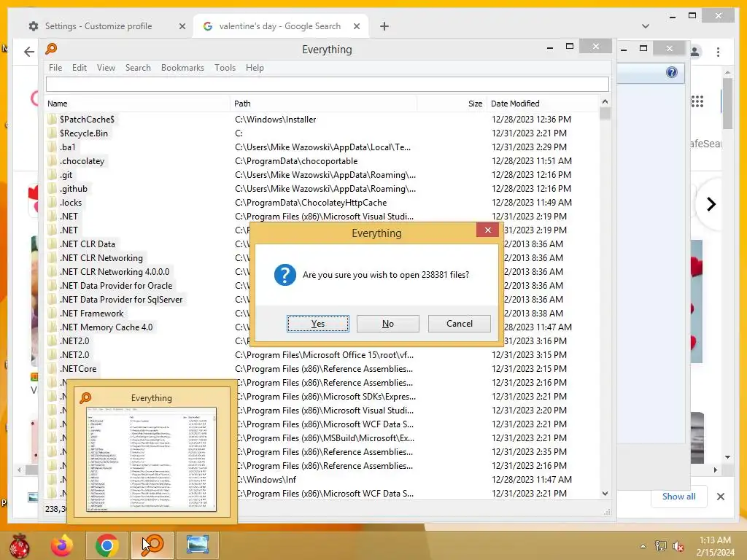Image resolution: width=747 pixels, height=560 pixels.
Task: Close the Settings - Customize profile tab
Action: tap(182, 27)
